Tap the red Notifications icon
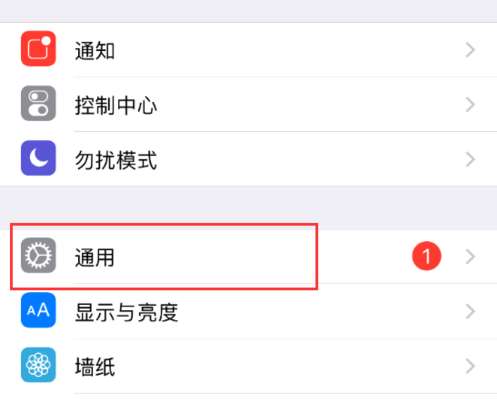The height and width of the screenshot is (399, 497). [38, 49]
